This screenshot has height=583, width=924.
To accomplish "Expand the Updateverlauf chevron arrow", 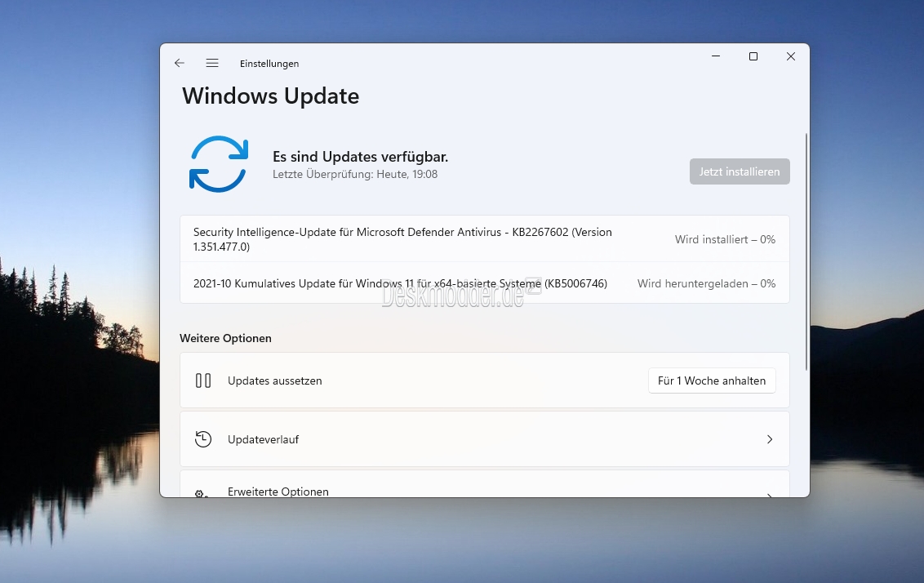I will pos(770,439).
